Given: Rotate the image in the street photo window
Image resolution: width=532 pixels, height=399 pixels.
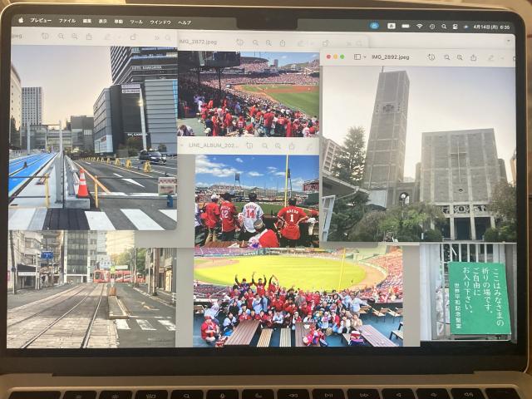Looking at the screenshot, I should click(x=133, y=37).
